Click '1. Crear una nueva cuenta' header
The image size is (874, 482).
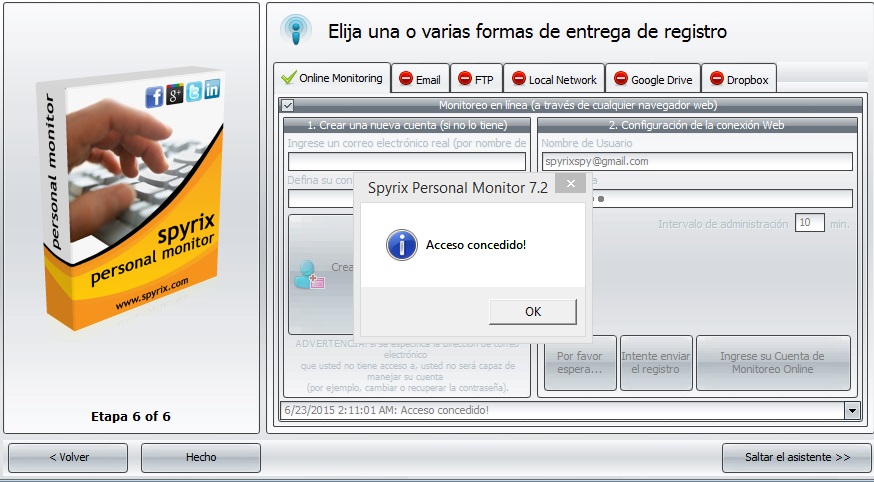click(407, 125)
